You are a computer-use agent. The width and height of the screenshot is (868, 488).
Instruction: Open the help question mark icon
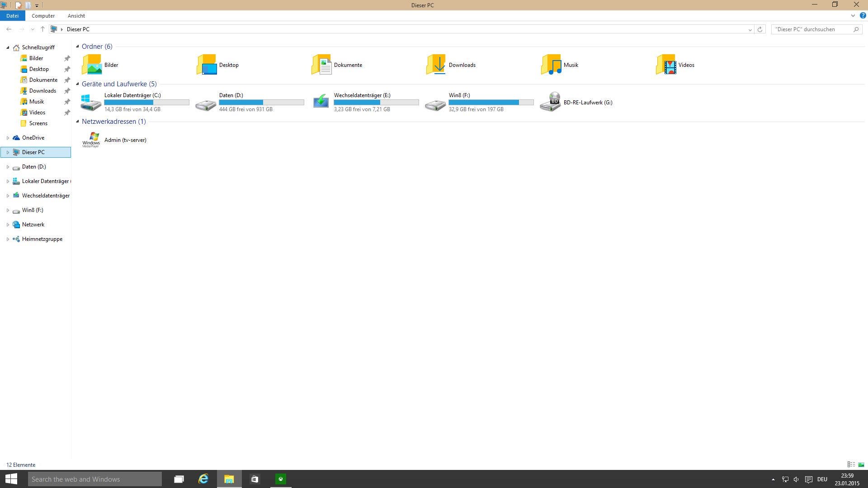[x=863, y=15]
